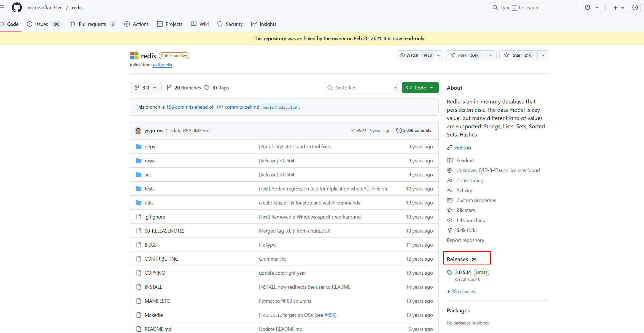Open README.md in file list
644x333 pixels.
158,329
